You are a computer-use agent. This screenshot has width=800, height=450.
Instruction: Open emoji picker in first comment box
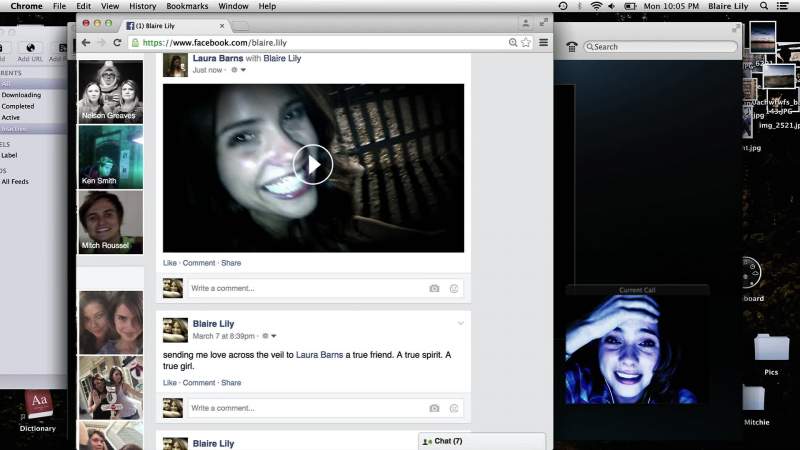pos(454,288)
